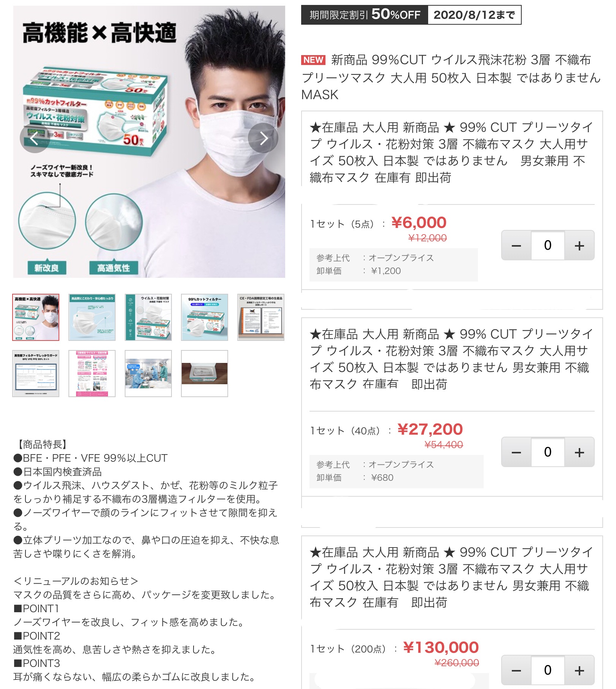
Task: View the CE・FDA certification documents thumbnail
Action: [261, 317]
